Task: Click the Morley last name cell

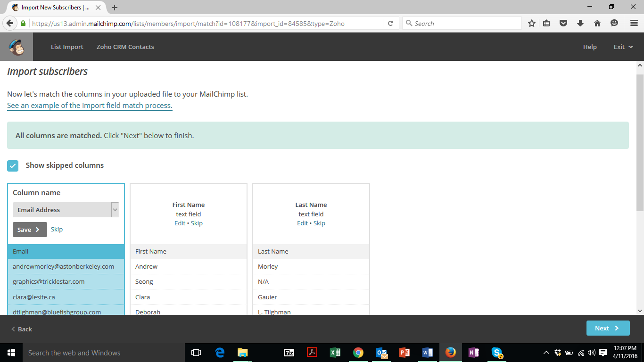Action: pos(311,266)
